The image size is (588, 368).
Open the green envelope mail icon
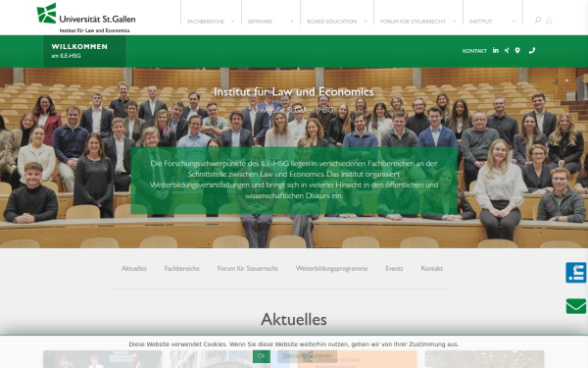(576, 306)
